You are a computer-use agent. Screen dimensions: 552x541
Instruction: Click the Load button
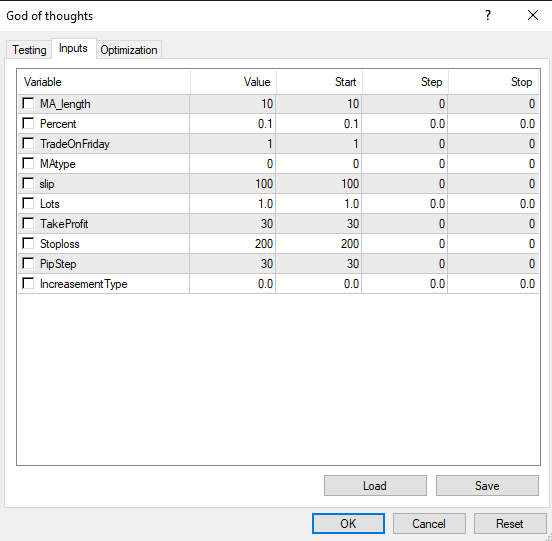375,486
